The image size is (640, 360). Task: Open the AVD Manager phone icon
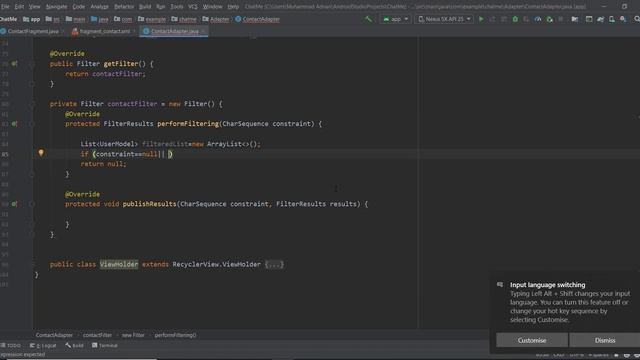pos(611,19)
